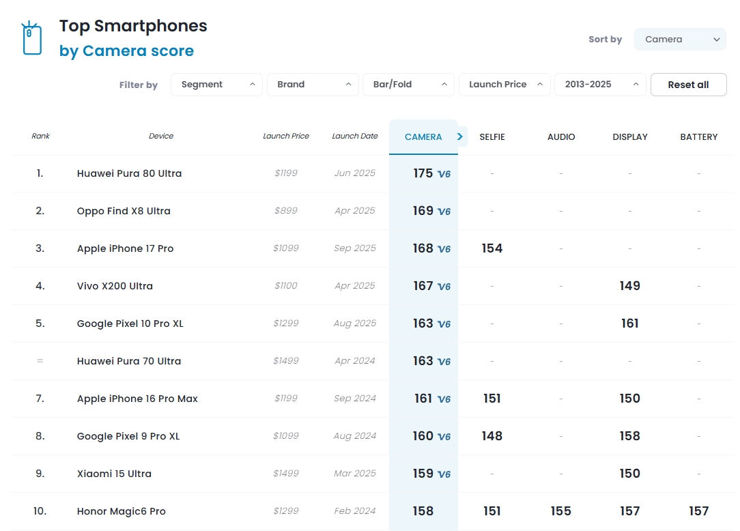Select the CAMERA column tab
740x531 pixels.
(422, 137)
